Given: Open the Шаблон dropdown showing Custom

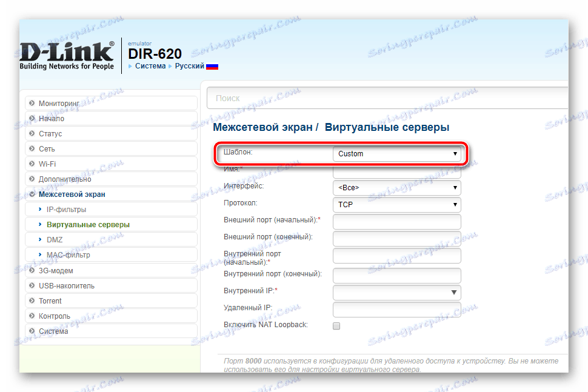Looking at the screenshot, I should coord(397,154).
